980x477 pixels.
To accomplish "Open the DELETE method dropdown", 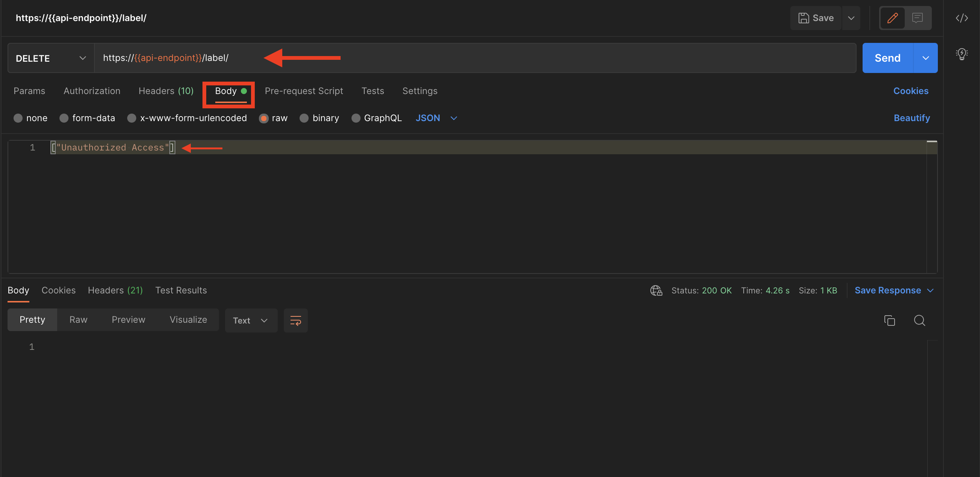I will pos(83,58).
